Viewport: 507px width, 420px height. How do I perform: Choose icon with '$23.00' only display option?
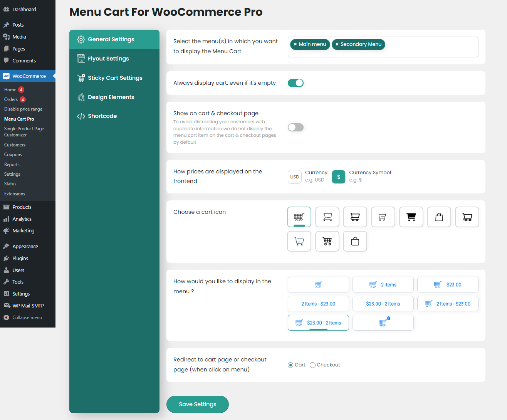pyautogui.click(x=448, y=285)
